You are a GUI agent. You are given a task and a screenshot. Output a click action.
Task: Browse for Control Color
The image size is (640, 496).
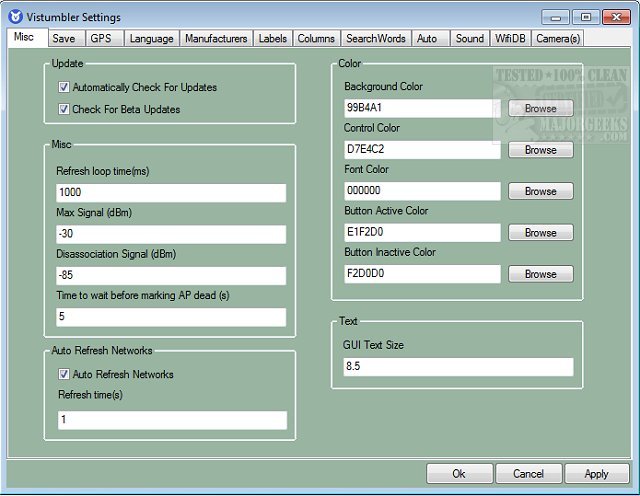click(x=541, y=150)
